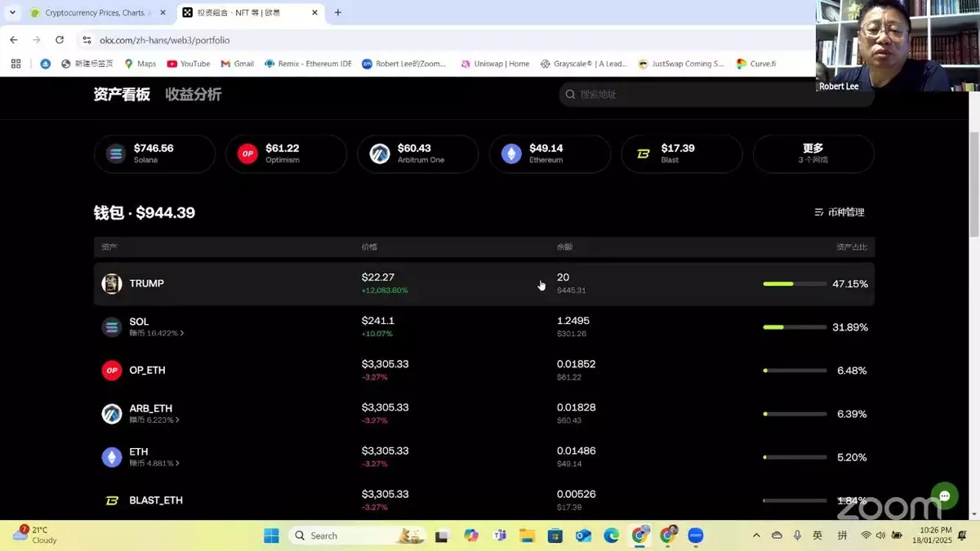This screenshot has height=551, width=980.
Task: Expand ETH 赚币 4.881% earn link
Action: (x=154, y=464)
